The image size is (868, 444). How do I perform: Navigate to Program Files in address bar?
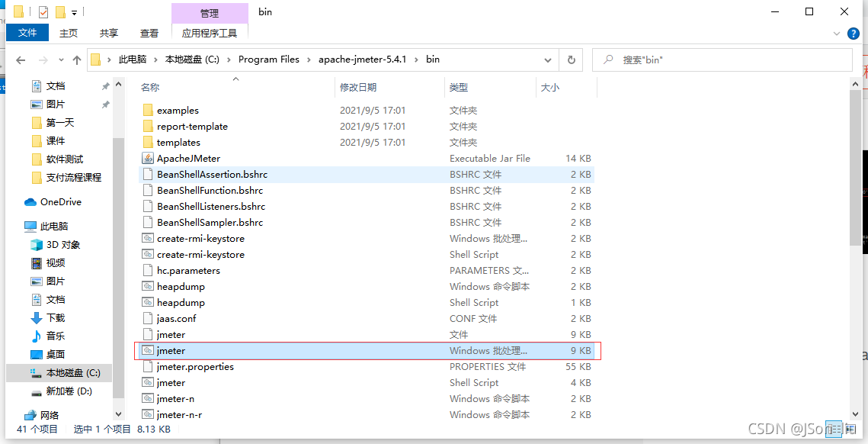[268, 60]
